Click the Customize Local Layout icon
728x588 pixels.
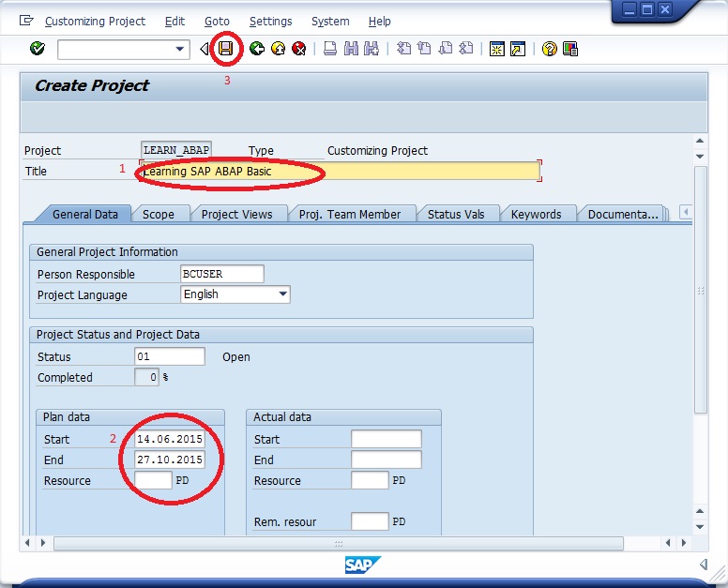pyautogui.click(x=570, y=49)
